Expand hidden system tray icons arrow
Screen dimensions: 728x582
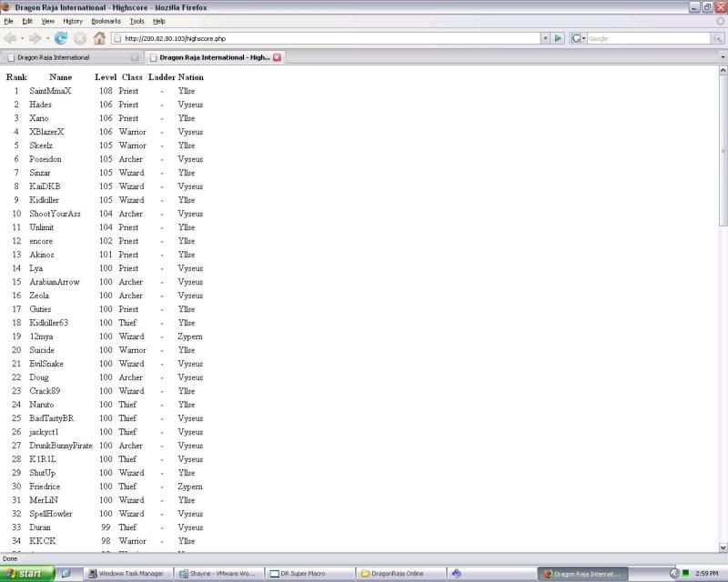tap(674, 574)
